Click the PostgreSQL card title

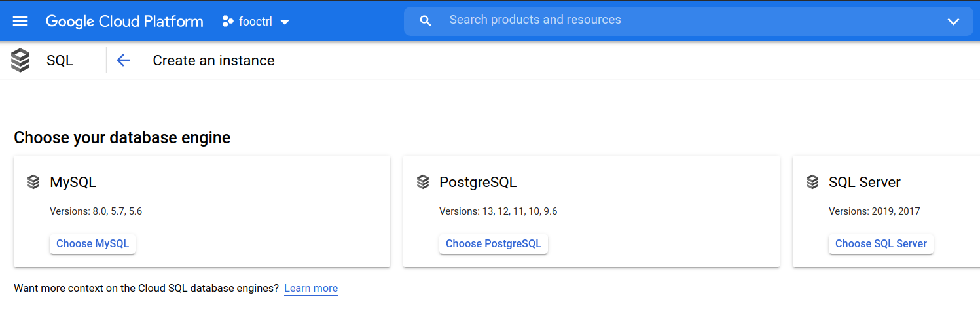[x=478, y=183]
